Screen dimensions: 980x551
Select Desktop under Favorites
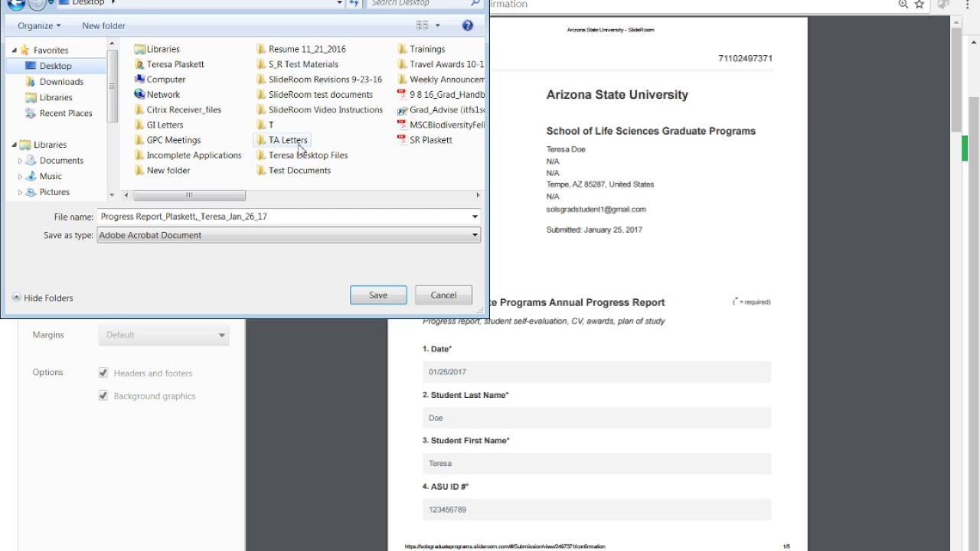pyautogui.click(x=55, y=66)
